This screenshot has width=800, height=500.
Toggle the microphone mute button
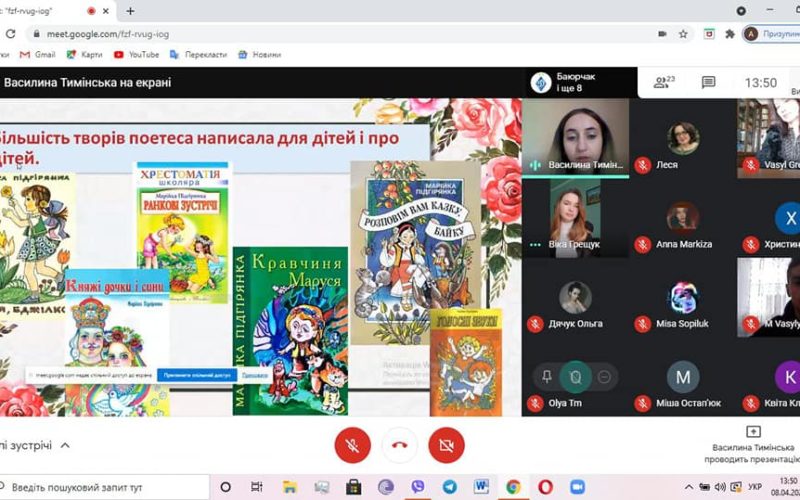click(x=352, y=445)
